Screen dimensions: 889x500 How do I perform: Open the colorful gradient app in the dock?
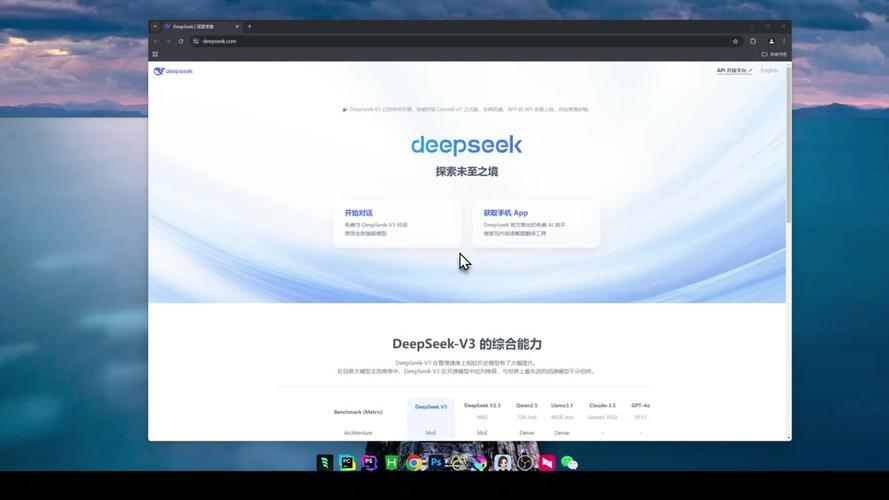(x=480, y=463)
